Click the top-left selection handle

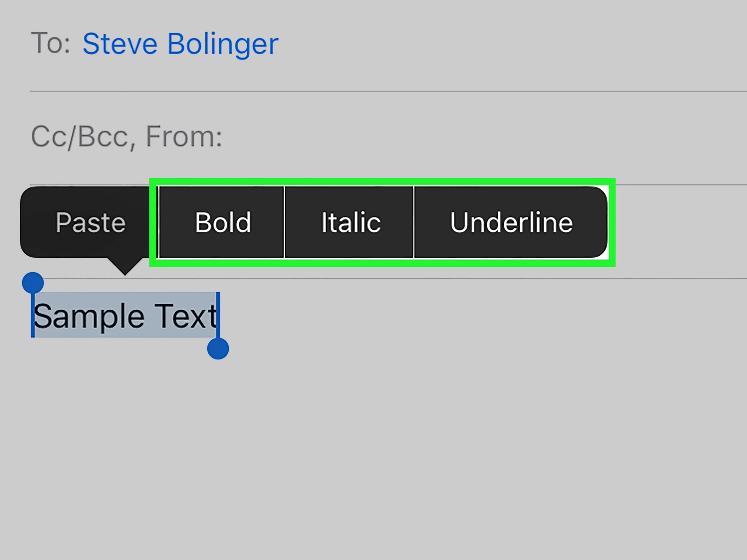pos(33,283)
